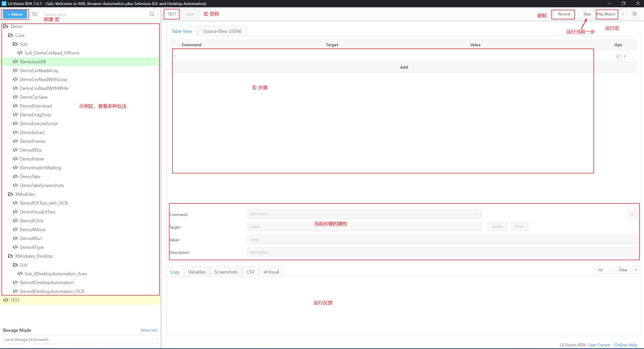Click the search magnifier in macro search box

(152, 14)
